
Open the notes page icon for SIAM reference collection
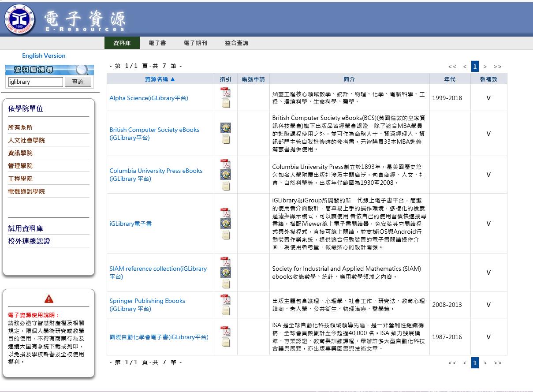click(x=226, y=284)
